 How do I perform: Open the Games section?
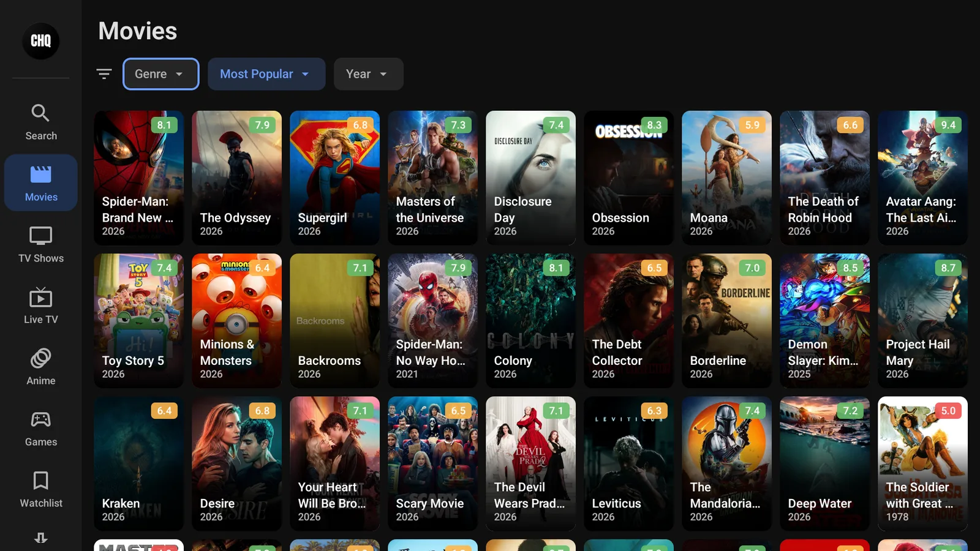pos(41,428)
